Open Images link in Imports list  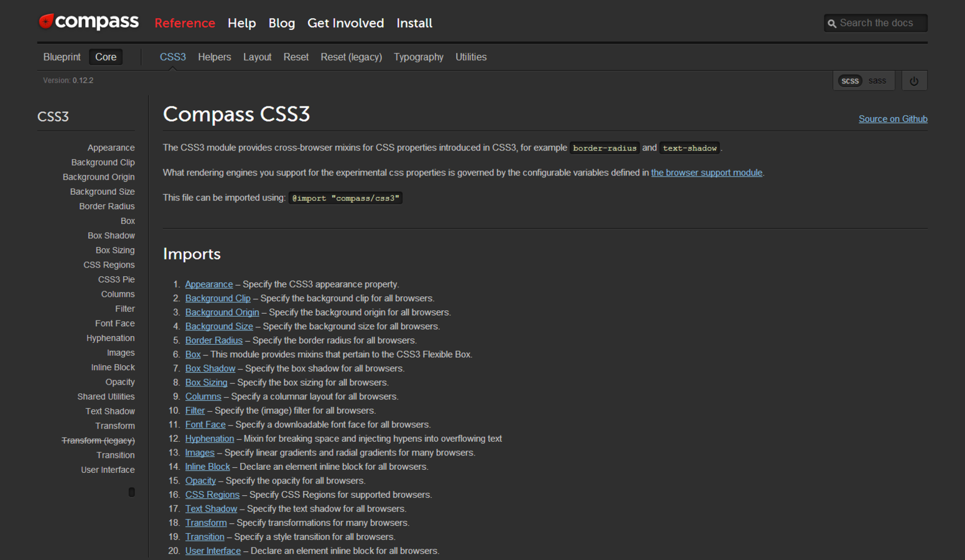[x=200, y=453]
